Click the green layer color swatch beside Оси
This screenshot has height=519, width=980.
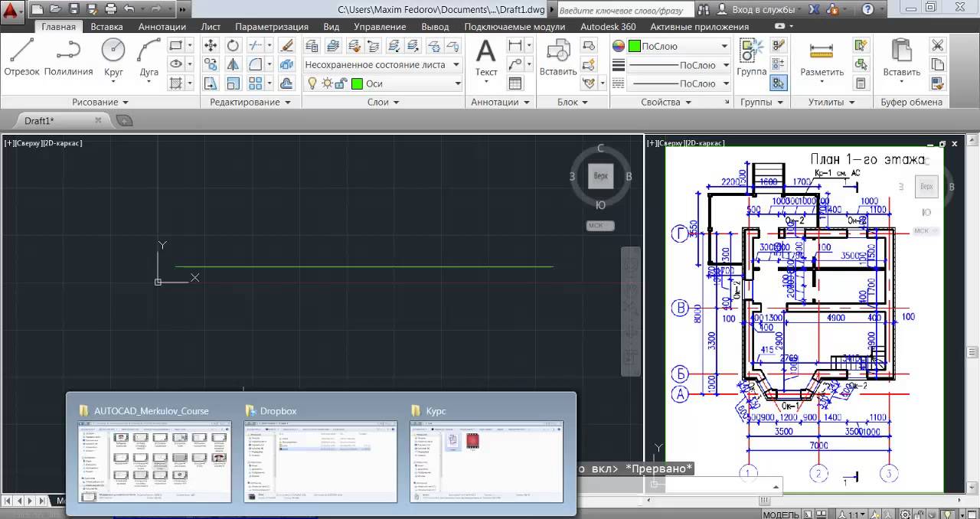point(357,83)
